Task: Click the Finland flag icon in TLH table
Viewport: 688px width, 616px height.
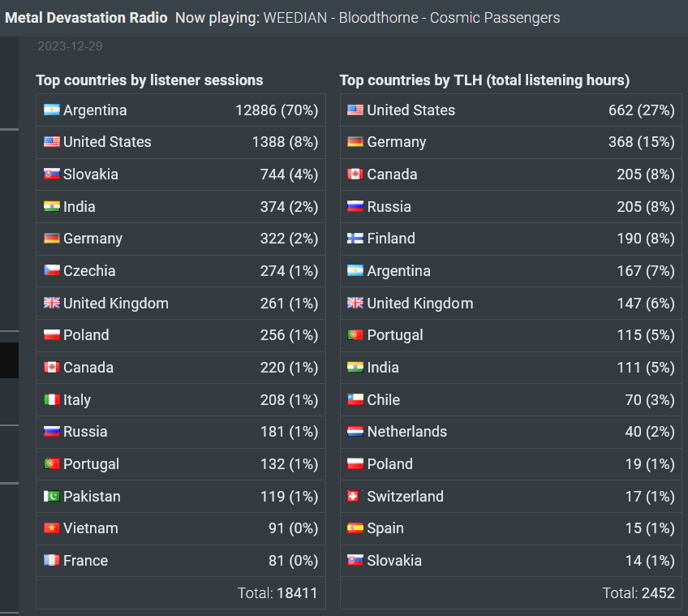Action: (x=355, y=238)
